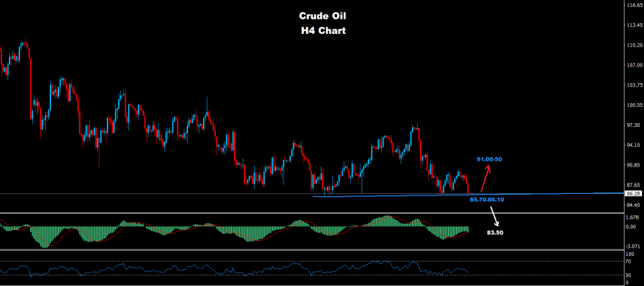Click the RSI scale value 70
The width and height of the screenshot is (644, 286).
629,261
